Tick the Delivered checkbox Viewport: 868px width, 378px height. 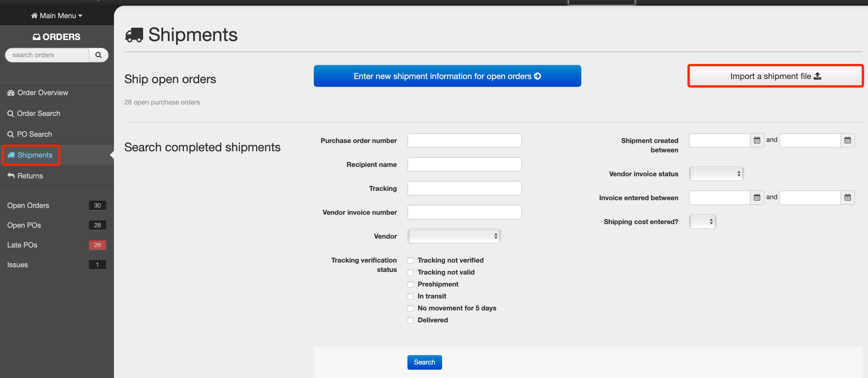(x=410, y=320)
